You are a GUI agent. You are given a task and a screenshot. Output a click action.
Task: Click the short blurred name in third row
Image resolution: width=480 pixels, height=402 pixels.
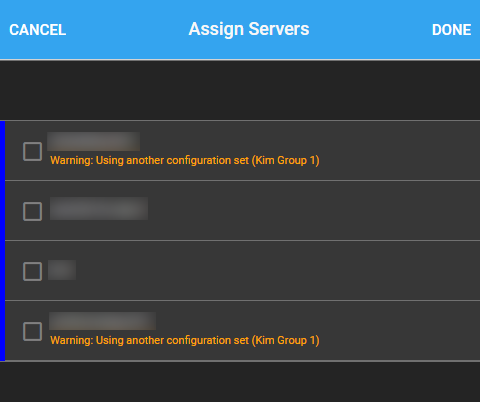tap(62, 270)
